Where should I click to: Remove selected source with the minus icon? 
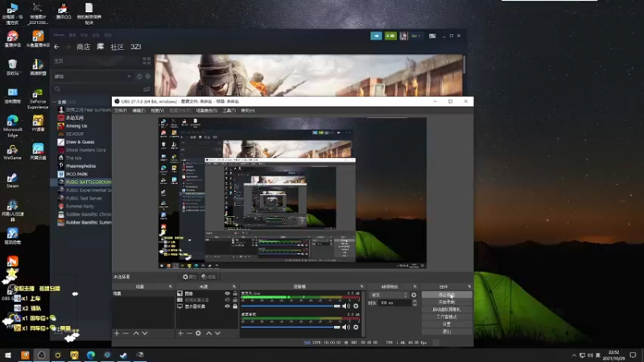click(x=189, y=333)
